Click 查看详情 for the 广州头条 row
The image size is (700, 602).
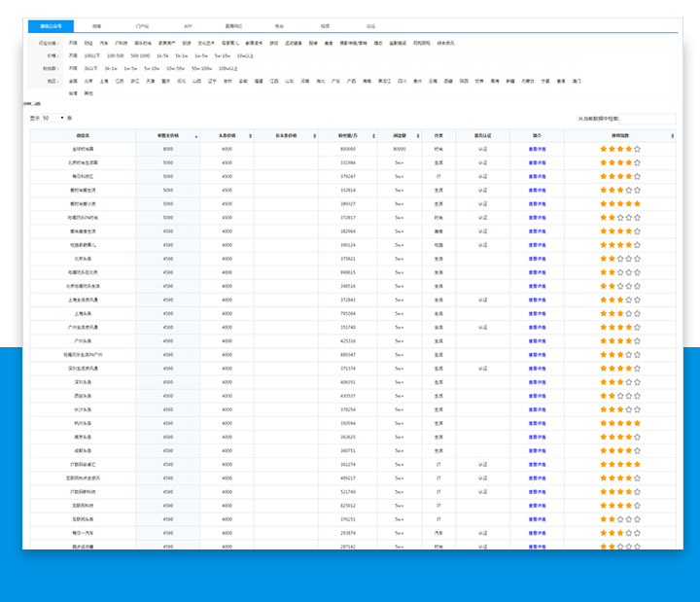click(537, 341)
